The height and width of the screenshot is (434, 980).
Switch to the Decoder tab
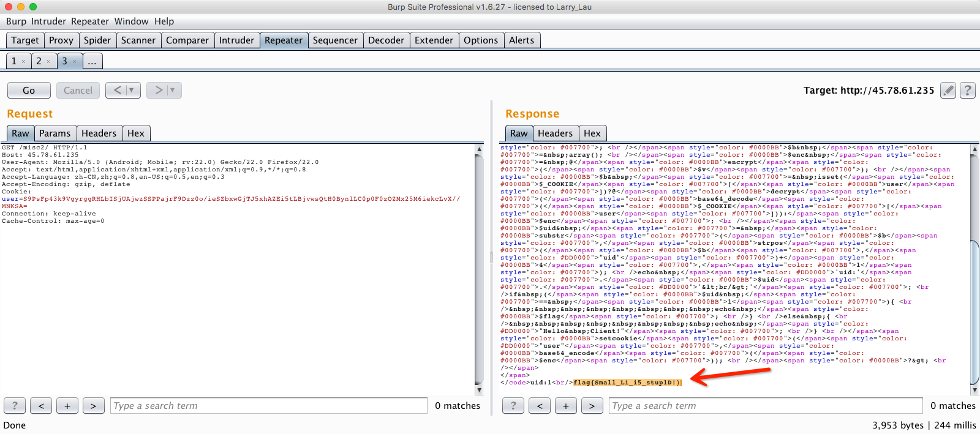tap(386, 40)
